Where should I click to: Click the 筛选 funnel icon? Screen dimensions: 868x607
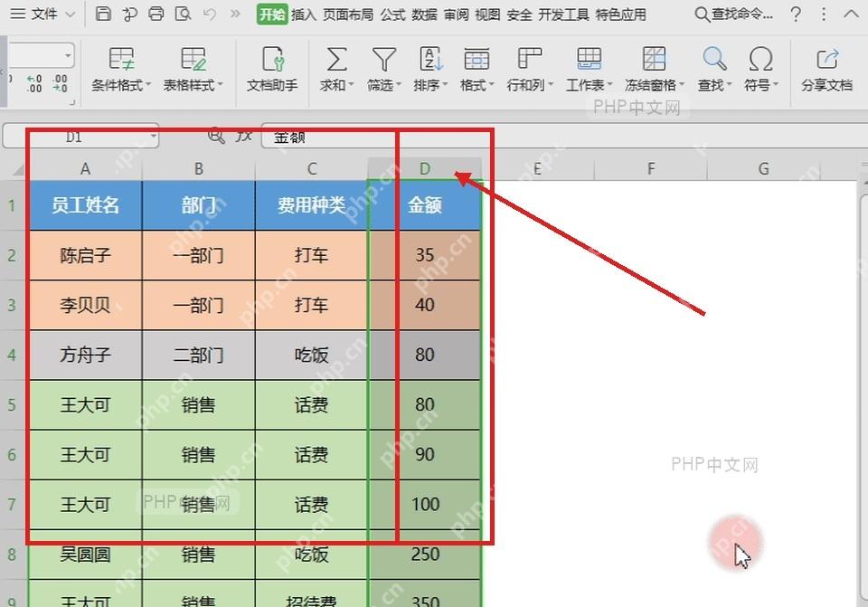383,59
